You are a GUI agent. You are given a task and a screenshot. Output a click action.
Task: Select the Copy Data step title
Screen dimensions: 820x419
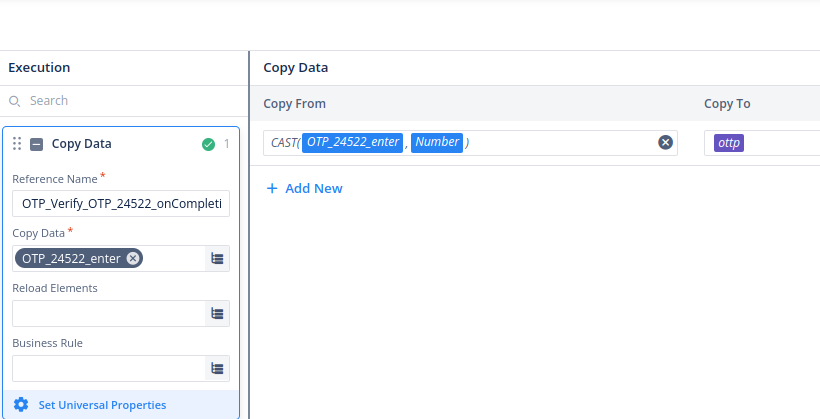82,144
